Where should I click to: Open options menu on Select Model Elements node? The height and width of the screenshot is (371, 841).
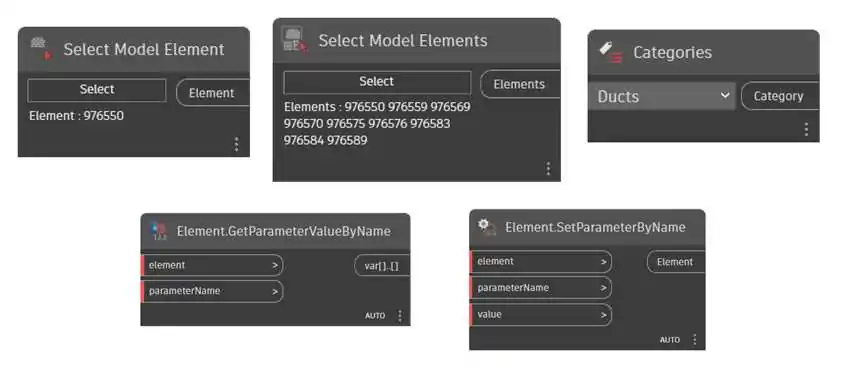click(x=548, y=169)
